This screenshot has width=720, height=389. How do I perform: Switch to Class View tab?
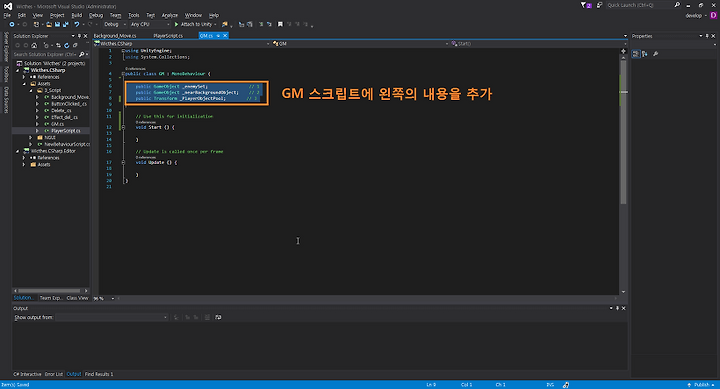point(77,298)
